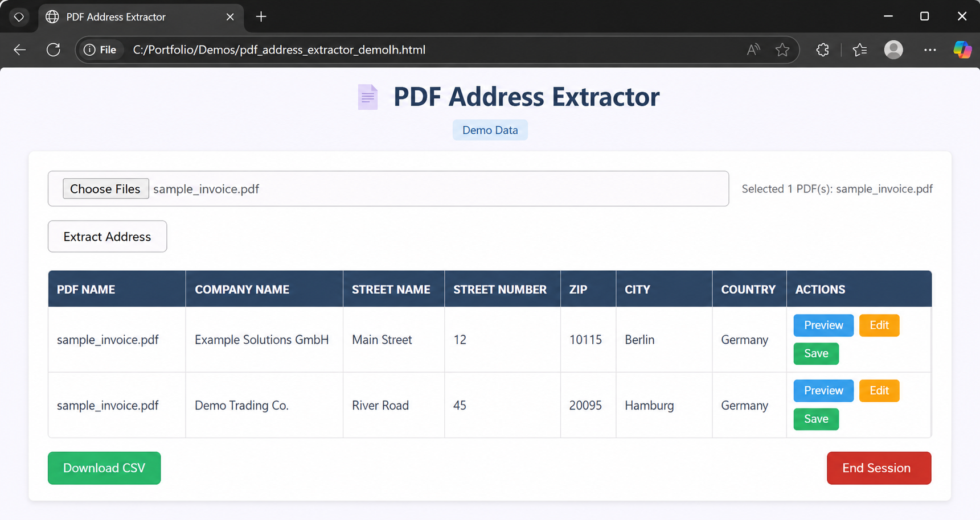This screenshot has width=980, height=520.
Task: Click the ZIP column header
Action: [x=588, y=289]
